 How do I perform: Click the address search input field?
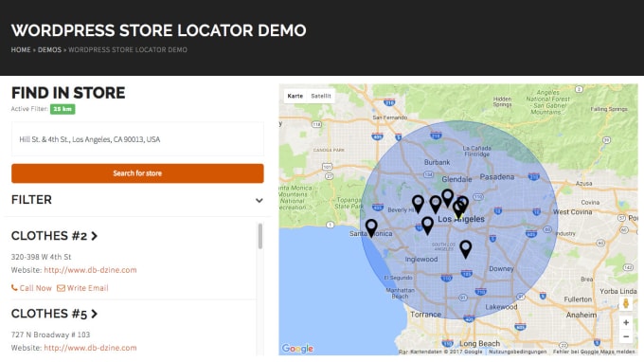[137, 139]
